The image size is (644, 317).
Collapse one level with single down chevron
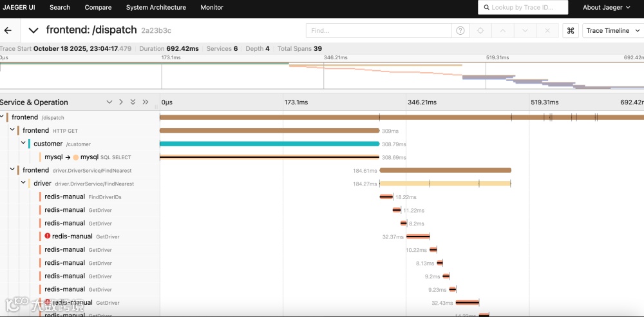point(109,102)
